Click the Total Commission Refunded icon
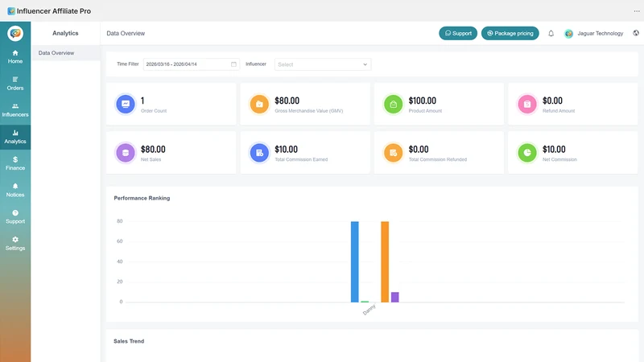 coord(394,153)
